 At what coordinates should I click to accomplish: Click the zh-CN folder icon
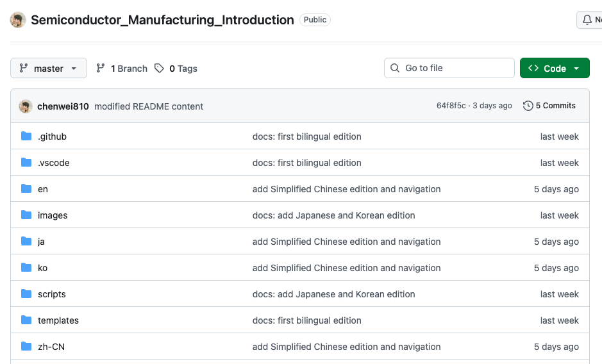26,346
